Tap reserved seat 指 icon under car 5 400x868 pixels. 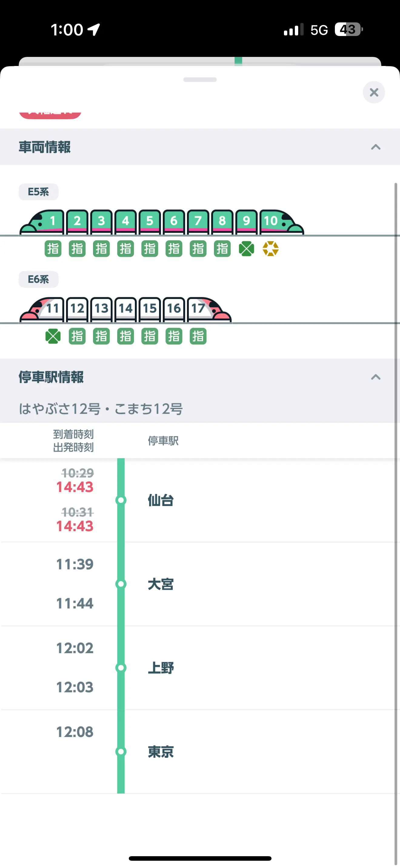pyautogui.click(x=150, y=249)
